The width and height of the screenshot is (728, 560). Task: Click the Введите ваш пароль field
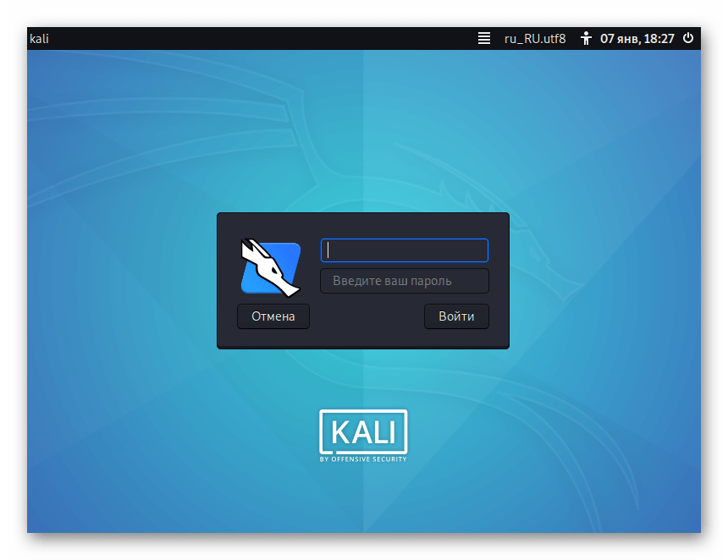click(405, 281)
